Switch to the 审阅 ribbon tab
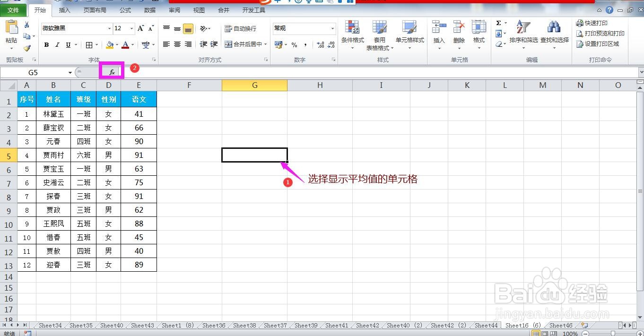Image resolution: width=644 pixels, height=336 pixels. [x=174, y=9]
